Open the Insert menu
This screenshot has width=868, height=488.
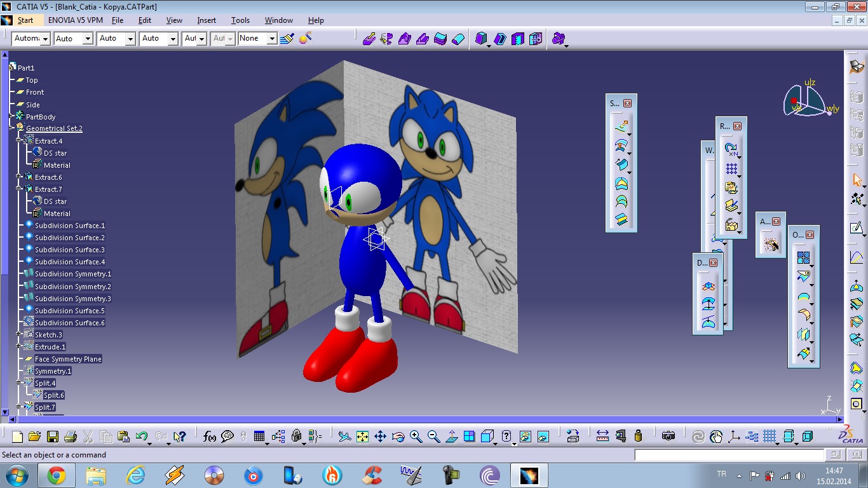pyautogui.click(x=207, y=20)
